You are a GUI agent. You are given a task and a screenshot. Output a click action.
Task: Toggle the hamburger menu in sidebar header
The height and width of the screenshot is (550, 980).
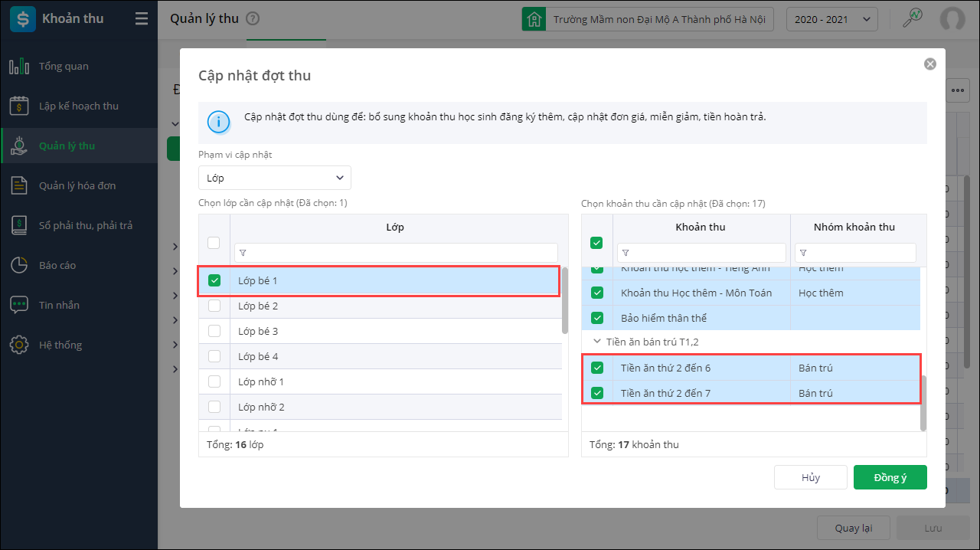142,19
